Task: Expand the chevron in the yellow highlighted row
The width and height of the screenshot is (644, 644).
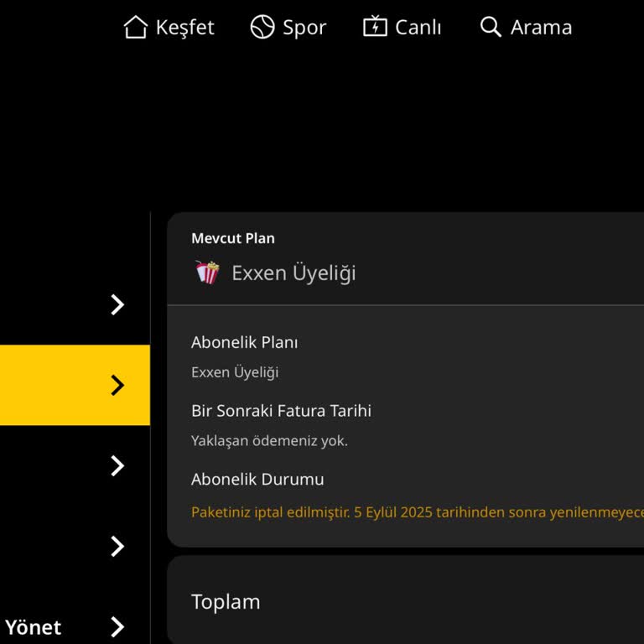Action: tap(117, 386)
